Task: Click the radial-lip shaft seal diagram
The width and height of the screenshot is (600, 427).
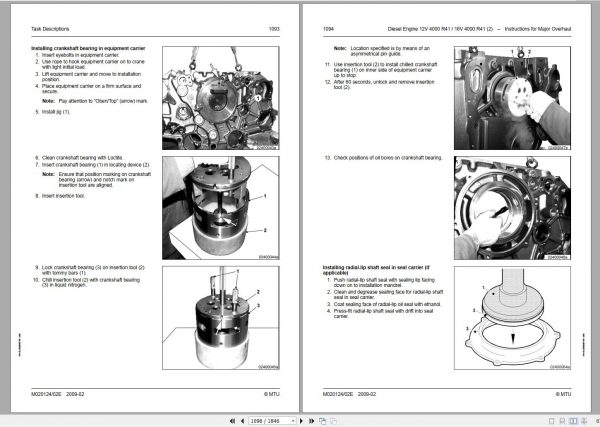Action: coord(512,318)
